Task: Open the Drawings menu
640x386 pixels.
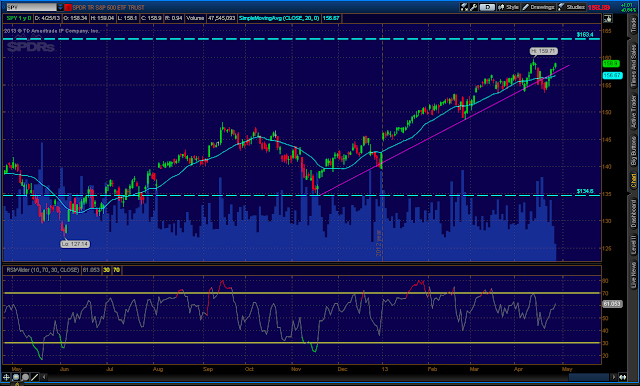Action: 539,7
